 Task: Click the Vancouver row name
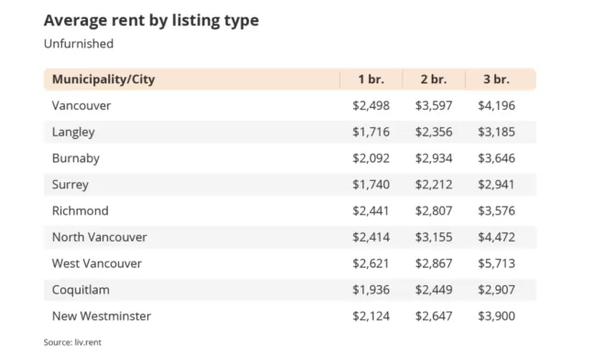(81, 105)
